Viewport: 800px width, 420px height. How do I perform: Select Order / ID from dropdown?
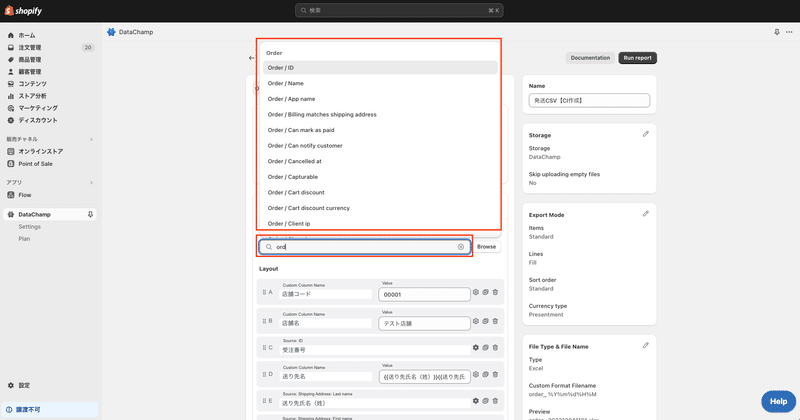click(x=380, y=67)
